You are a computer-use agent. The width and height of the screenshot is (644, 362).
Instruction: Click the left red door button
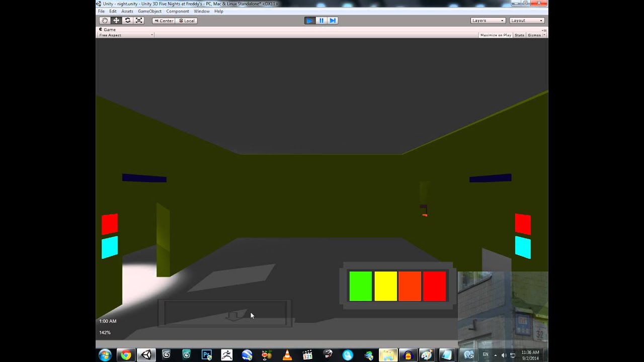(110, 224)
